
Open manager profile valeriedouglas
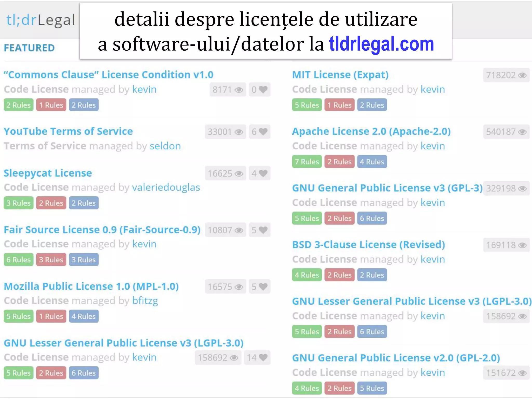(x=166, y=187)
